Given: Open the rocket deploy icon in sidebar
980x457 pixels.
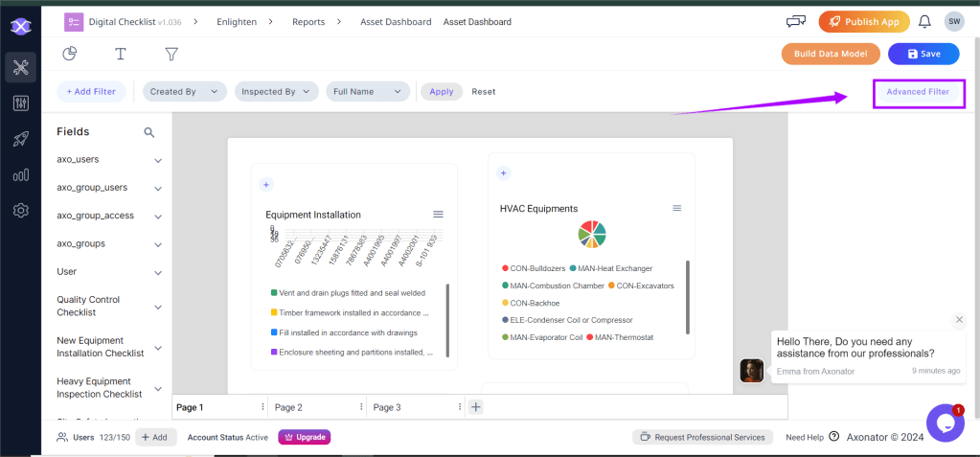Looking at the screenshot, I should (x=20, y=139).
